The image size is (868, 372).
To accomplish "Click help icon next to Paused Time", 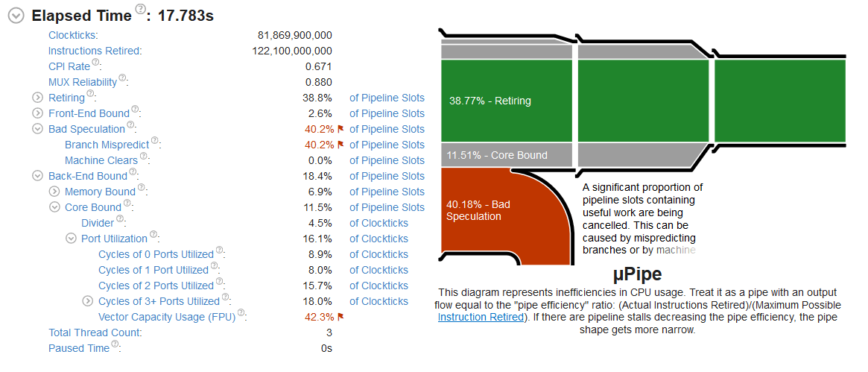I will pyautogui.click(x=115, y=345).
